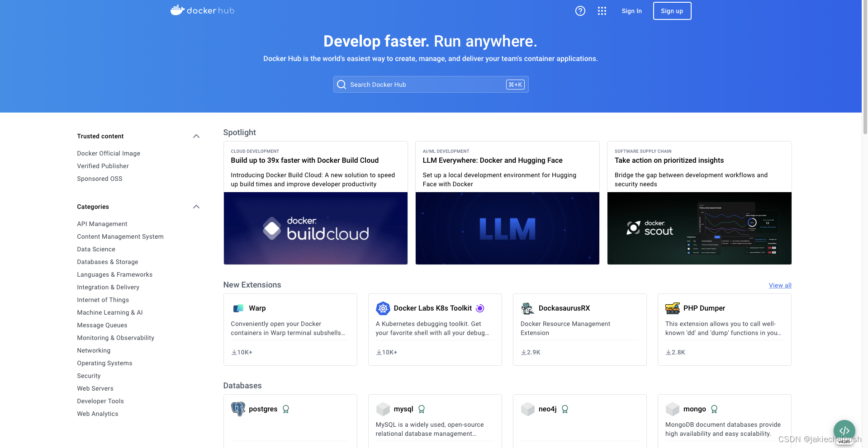
Task: Select the Operating Systems category
Action: (x=104, y=363)
